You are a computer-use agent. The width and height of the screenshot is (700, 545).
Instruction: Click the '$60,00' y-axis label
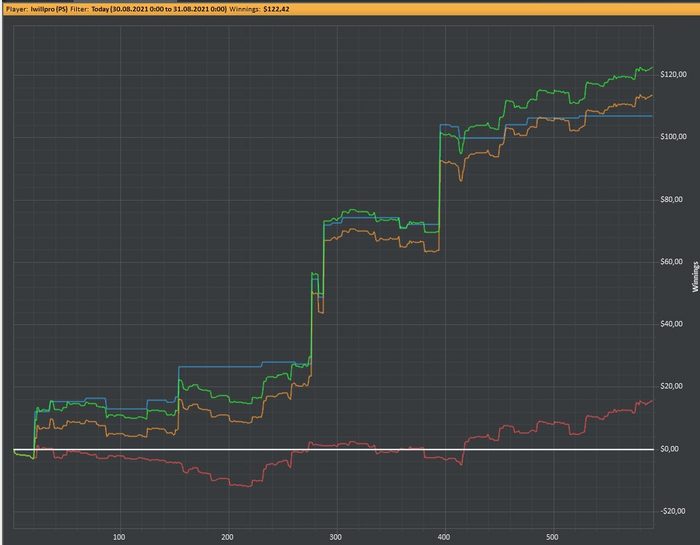click(671, 262)
